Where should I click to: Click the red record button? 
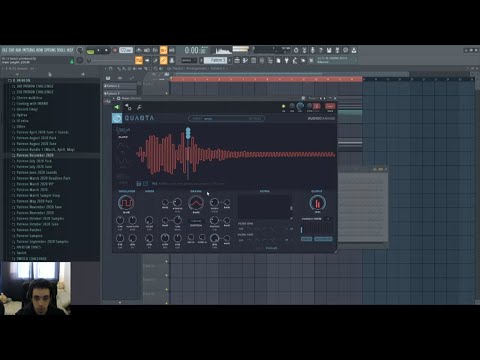coord(115,50)
